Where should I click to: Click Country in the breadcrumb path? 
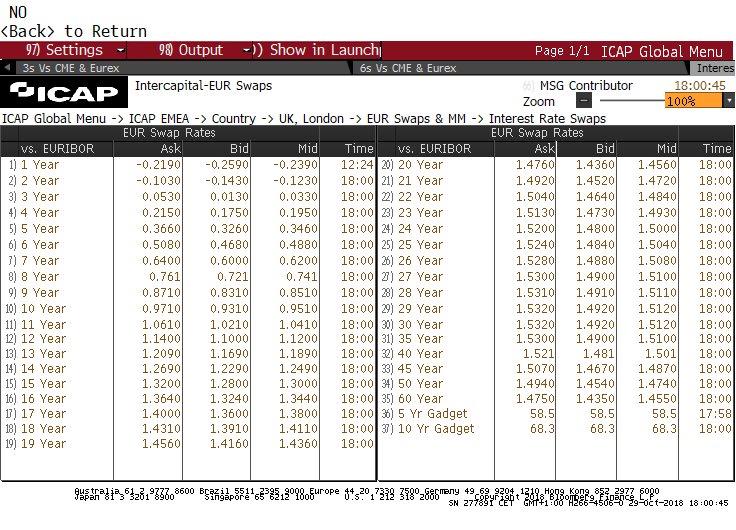coord(233,119)
